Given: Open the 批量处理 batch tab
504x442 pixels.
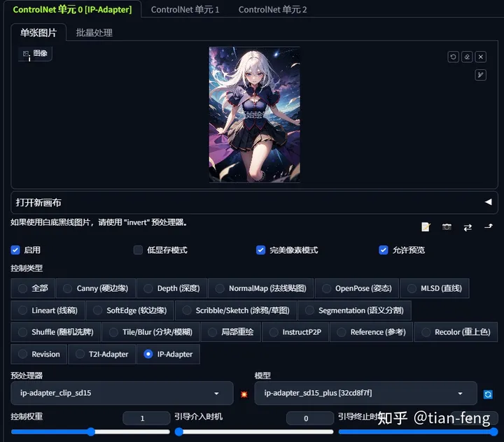Looking at the screenshot, I should tap(94, 32).
